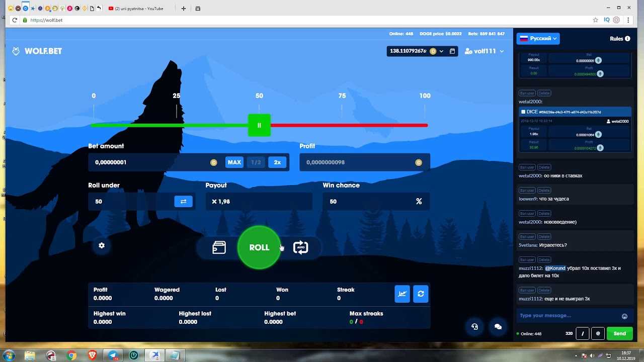Open the volf111 user menu
This screenshot has width=644, height=362.
tap(484, 51)
